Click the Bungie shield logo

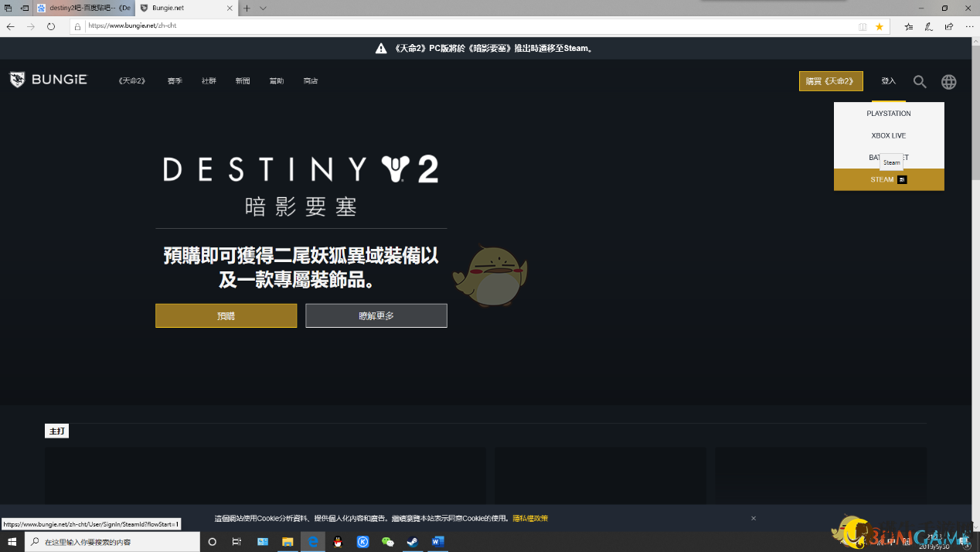[x=17, y=79]
